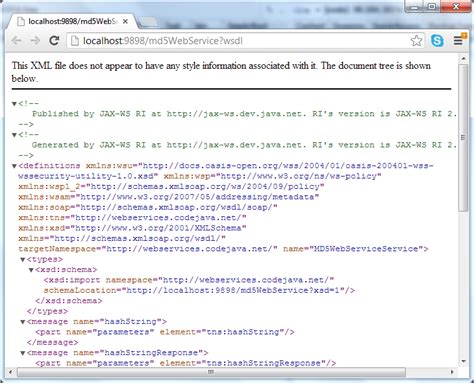Image resolution: width=474 pixels, height=383 pixels.
Task: Bookmark this page with the star icon
Action: coord(416,41)
